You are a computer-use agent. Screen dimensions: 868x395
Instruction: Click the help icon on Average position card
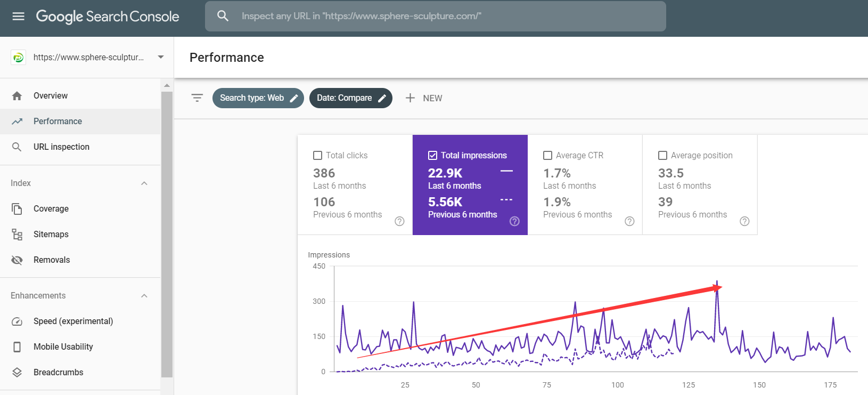745,221
